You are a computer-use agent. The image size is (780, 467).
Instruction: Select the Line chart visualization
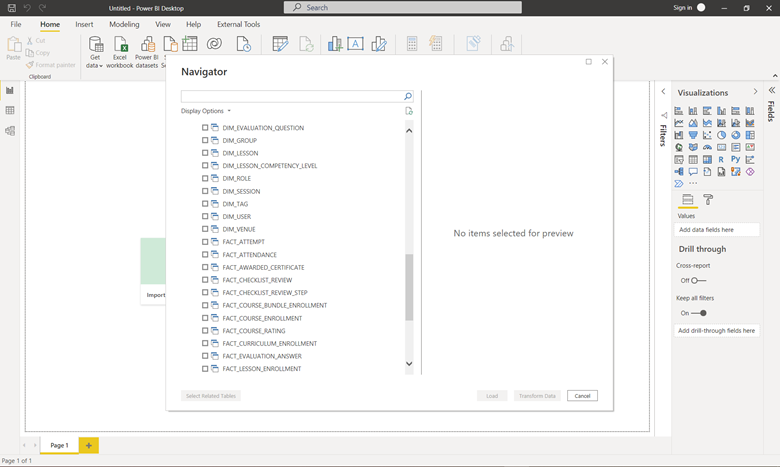(679, 123)
